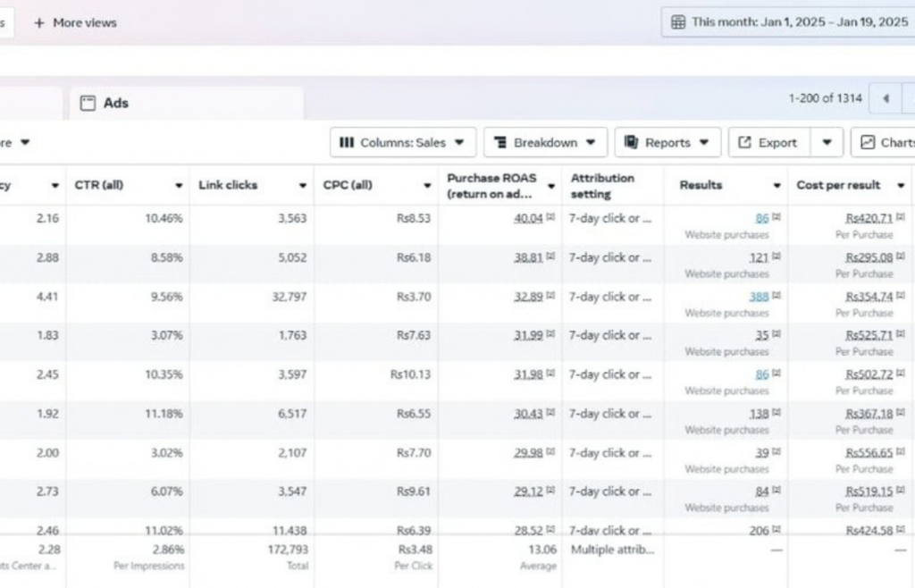Image resolution: width=915 pixels, height=588 pixels.
Task: Click the plus icon for More views
Action: [x=39, y=22]
